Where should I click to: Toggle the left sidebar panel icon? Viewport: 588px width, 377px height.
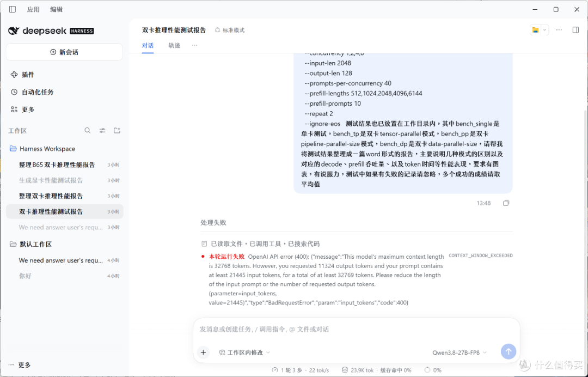13,9
